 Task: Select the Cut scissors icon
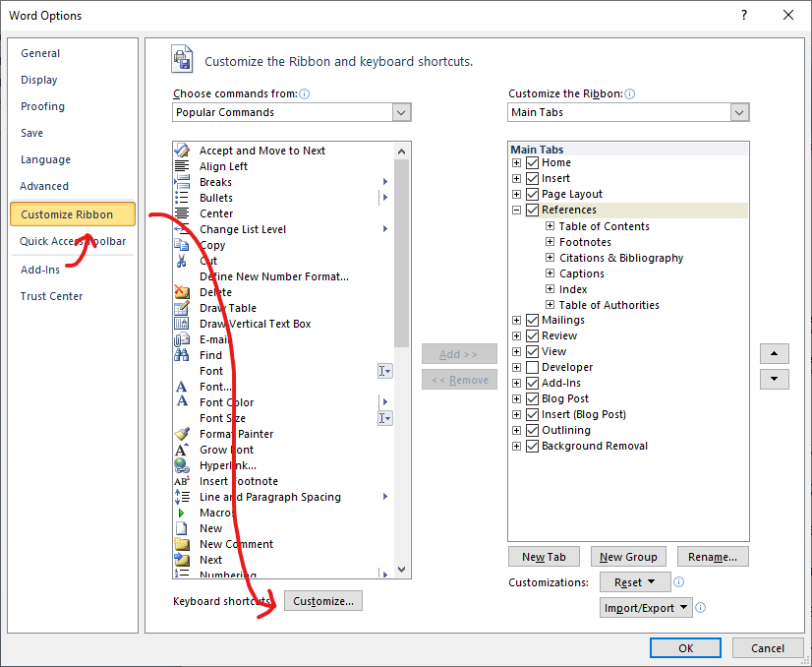pyautogui.click(x=182, y=261)
